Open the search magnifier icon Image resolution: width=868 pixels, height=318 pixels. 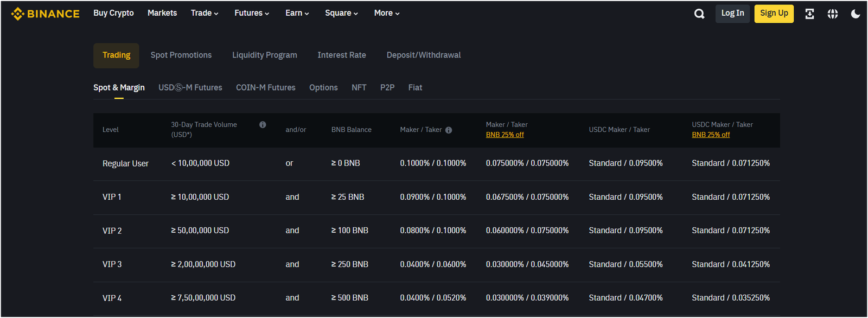click(x=699, y=14)
